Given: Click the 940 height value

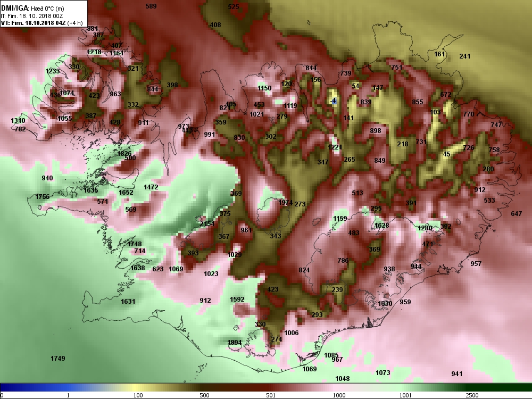Looking at the screenshot, I should (x=47, y=178).
